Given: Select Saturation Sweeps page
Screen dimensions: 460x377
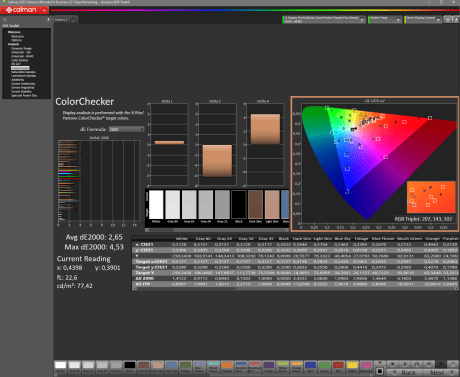Looking at the screenshot, I should click(23, 72).
